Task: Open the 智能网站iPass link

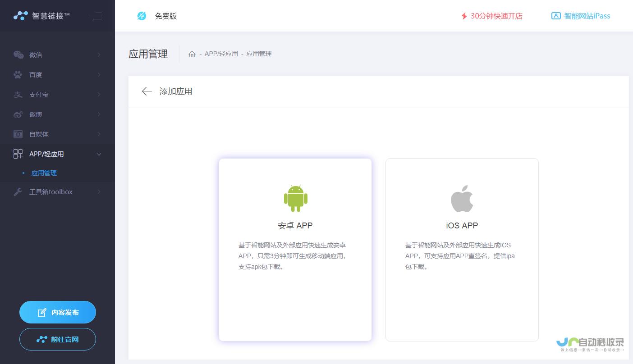Action: point(581,16)
